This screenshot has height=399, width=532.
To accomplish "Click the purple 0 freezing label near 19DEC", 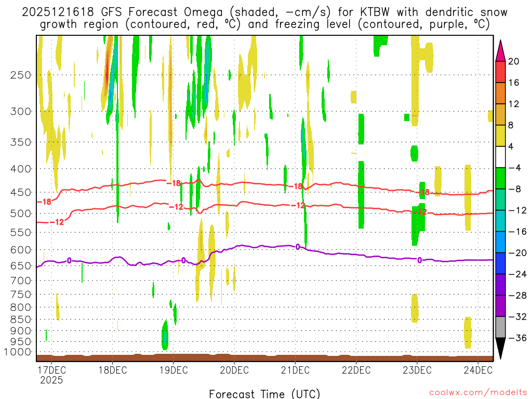I will click(x=183, y=261).
